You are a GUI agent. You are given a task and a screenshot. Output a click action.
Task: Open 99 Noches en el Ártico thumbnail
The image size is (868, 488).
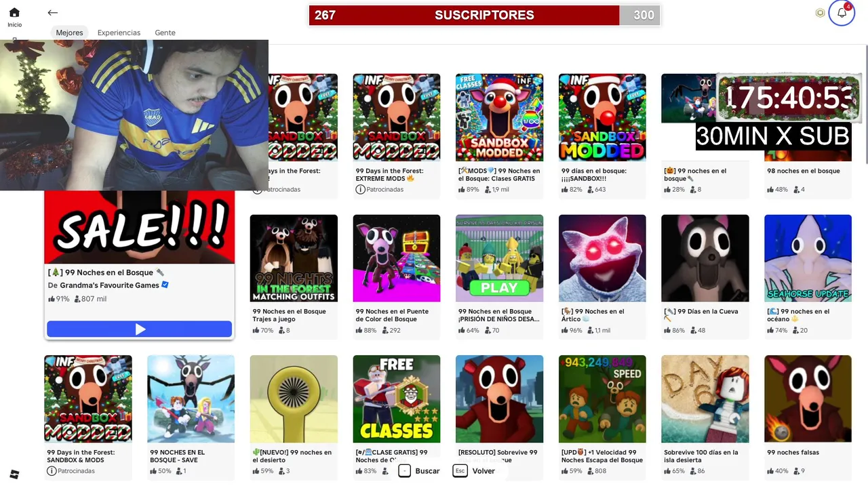(x=602, y=258)
